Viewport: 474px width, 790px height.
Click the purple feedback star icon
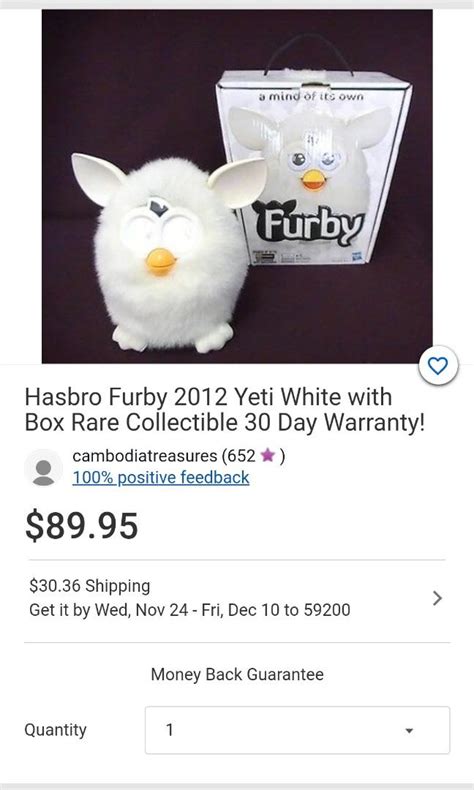pyautogui.click(x=268, y=455)
